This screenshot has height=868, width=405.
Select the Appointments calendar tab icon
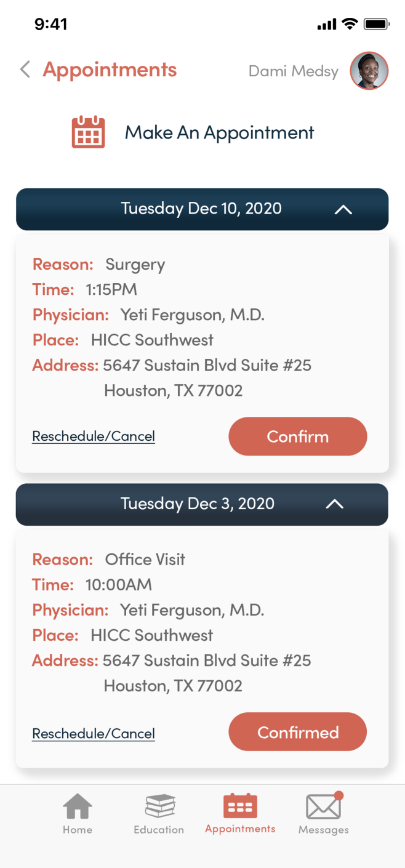pos(240,805)
